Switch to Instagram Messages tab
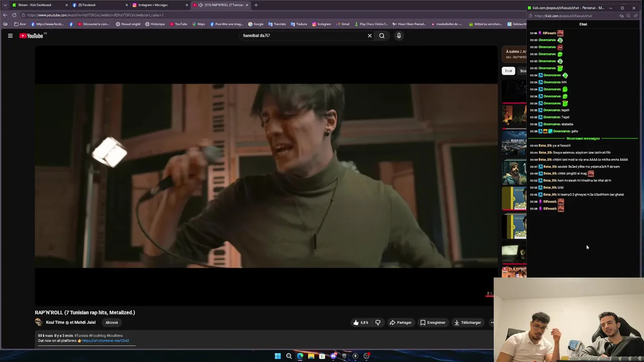 [x=158, y=5]
